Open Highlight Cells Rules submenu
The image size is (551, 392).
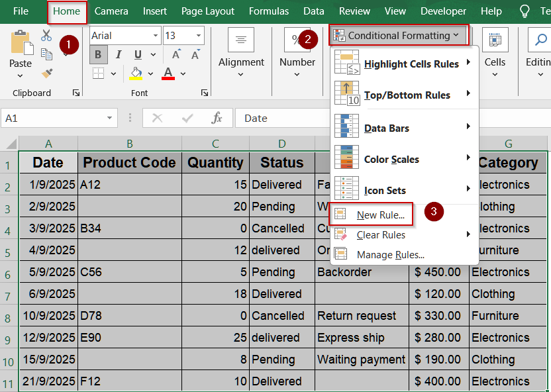(x=404, y=64)
